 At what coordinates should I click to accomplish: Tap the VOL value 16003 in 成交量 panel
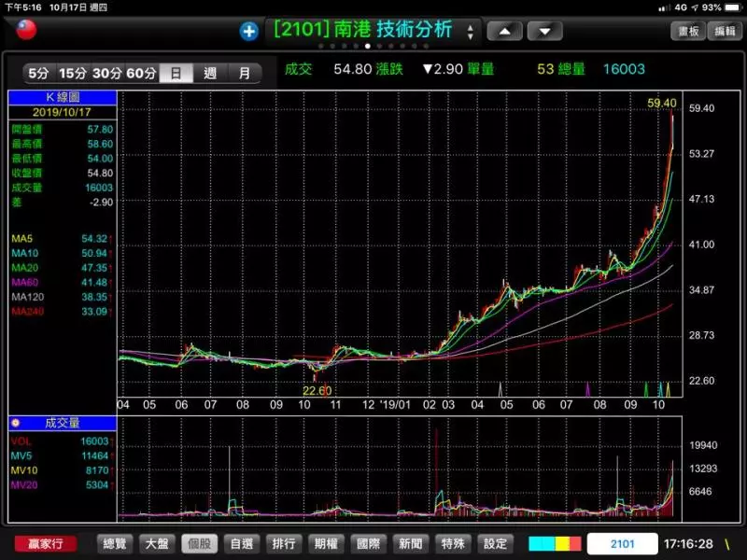(95, 441)
